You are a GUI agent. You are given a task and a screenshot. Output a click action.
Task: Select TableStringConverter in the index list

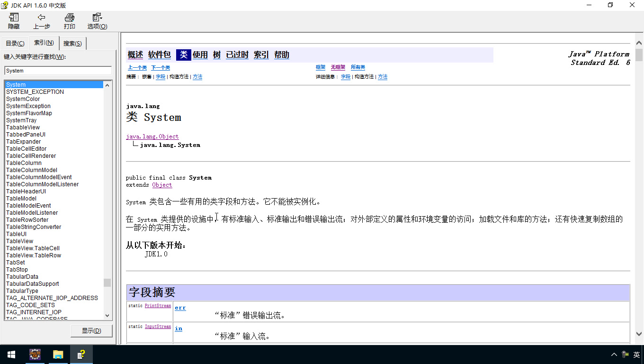34,227
